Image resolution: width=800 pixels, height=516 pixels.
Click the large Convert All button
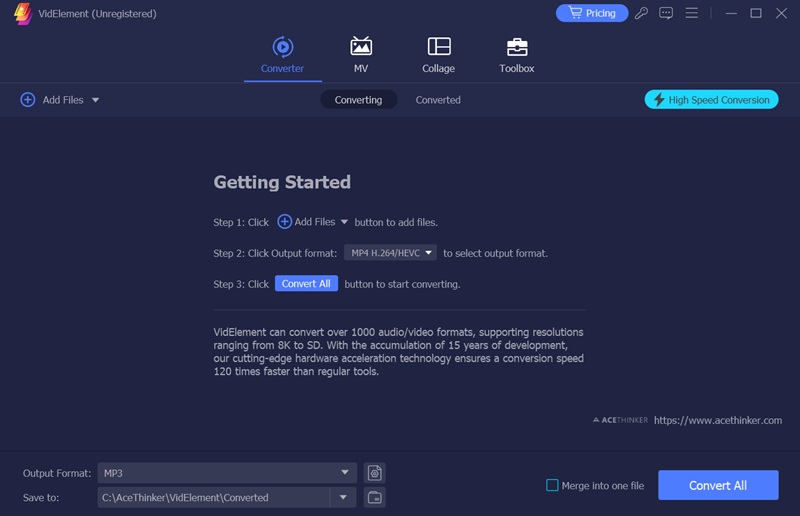click(718, 485)
